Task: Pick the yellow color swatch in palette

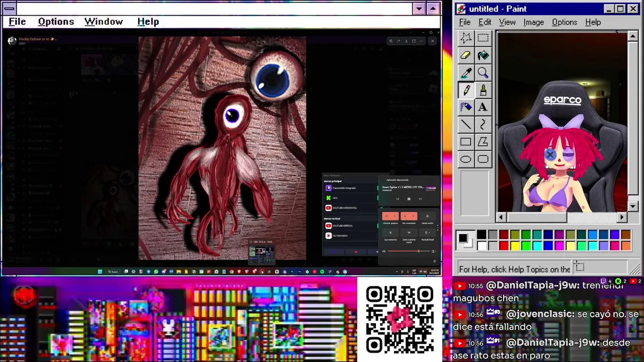Action: [x=515, y=246]
